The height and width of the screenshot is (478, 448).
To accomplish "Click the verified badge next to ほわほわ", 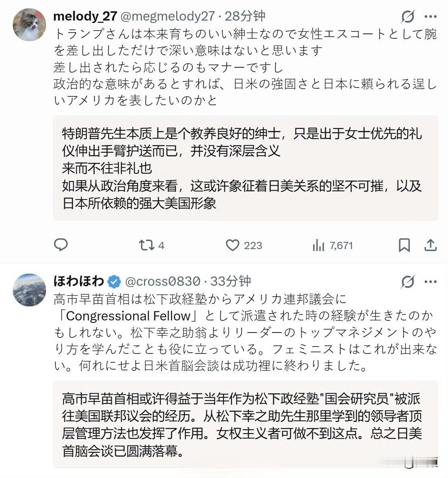I will (115, 281).
